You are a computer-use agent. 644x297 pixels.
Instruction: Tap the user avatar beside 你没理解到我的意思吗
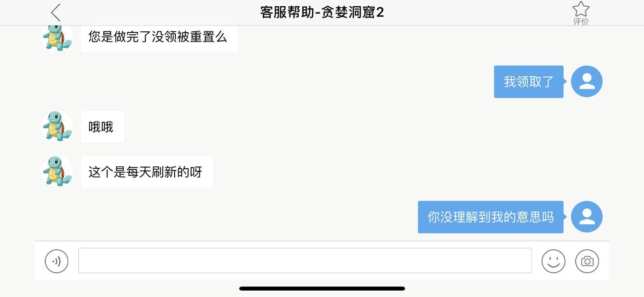pyautogui.click(x=587, y=217)
